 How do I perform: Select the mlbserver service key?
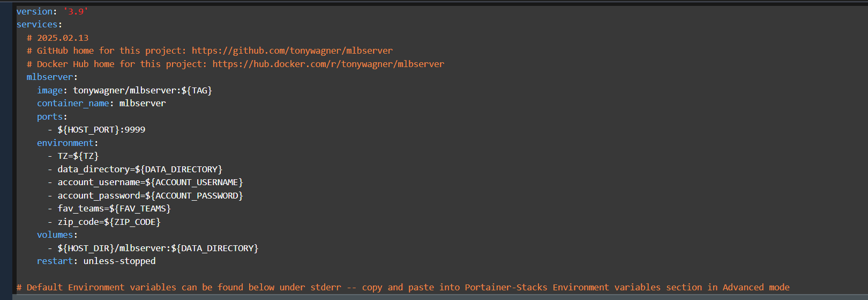pyautogui.click(x=50, y=77)
